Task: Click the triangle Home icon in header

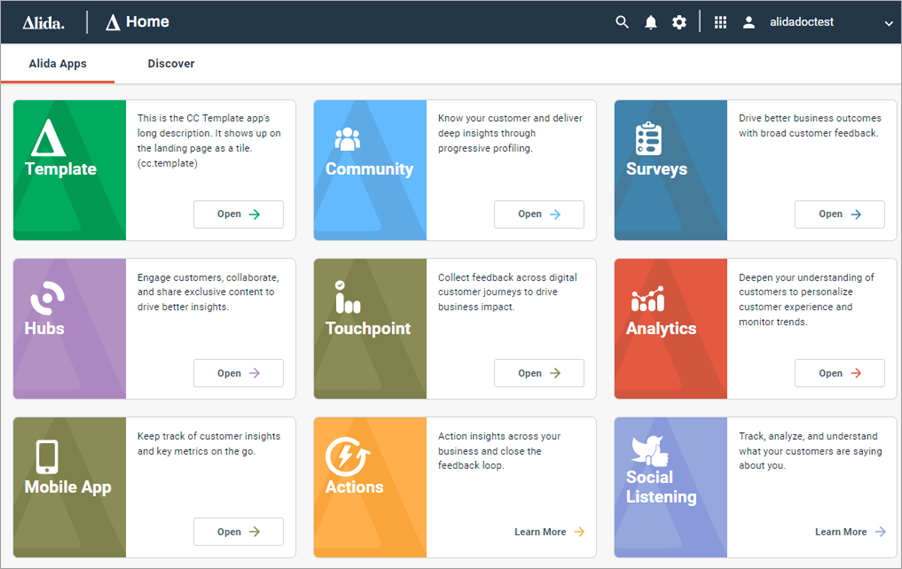Action: [113, 22]
